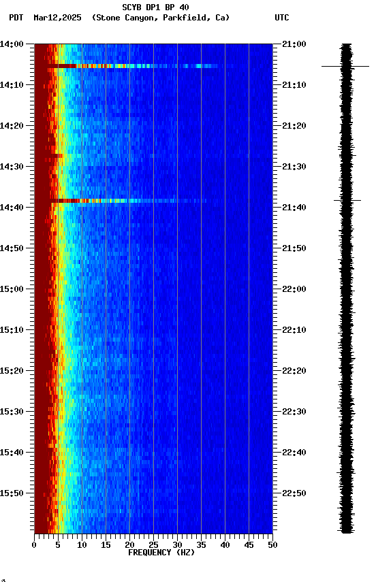Click the "21:20" UTC time label
The image size is (376, 588).
[x=294, y=126]
